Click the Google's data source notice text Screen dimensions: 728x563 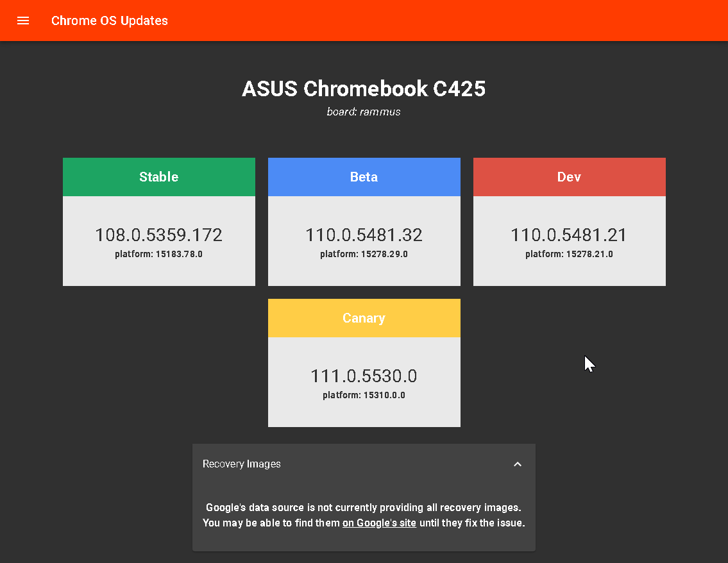point(364,515)
